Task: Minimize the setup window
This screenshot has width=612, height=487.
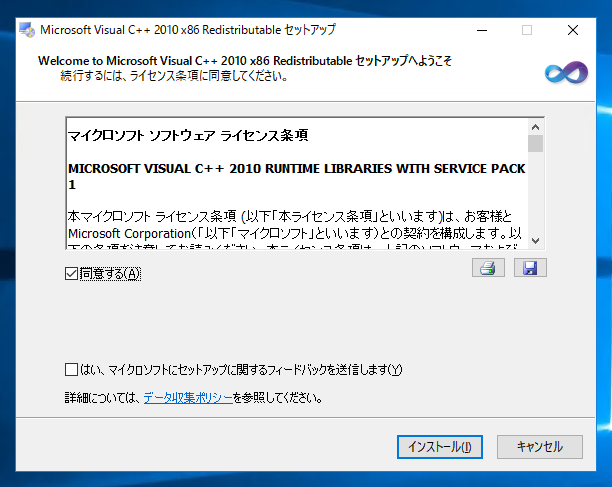Action: pos(482,30)
